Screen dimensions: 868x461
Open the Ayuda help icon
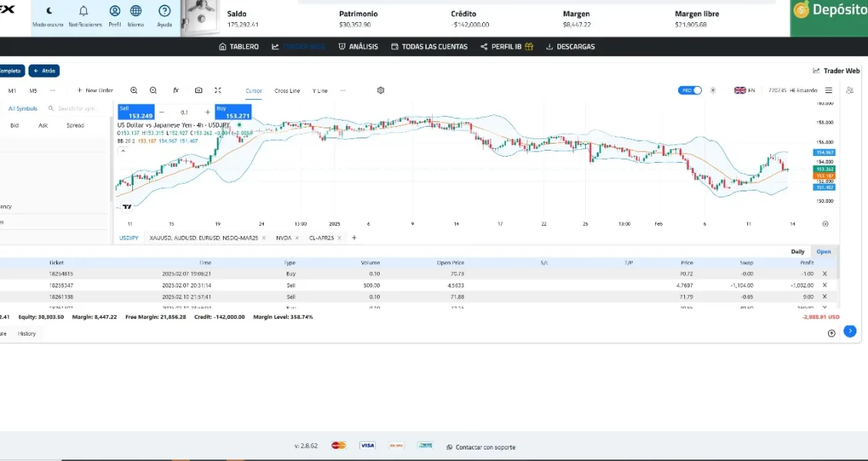click(165, 12)
